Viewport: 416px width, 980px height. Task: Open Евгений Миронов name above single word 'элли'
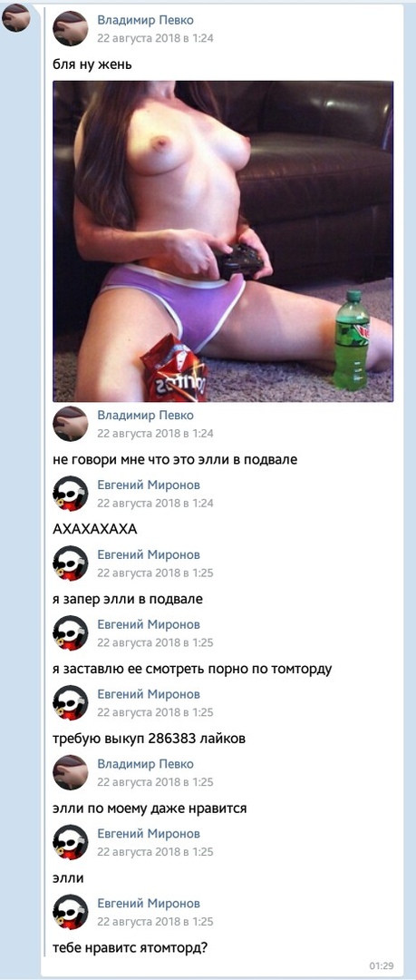[x=149, y=834]
